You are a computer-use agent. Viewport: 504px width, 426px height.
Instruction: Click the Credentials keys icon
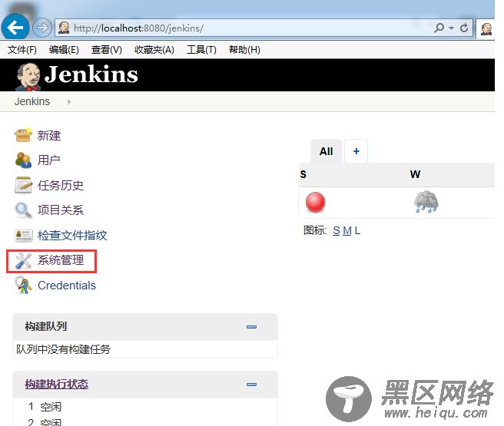pyautogui.click(x=23, y=286)
